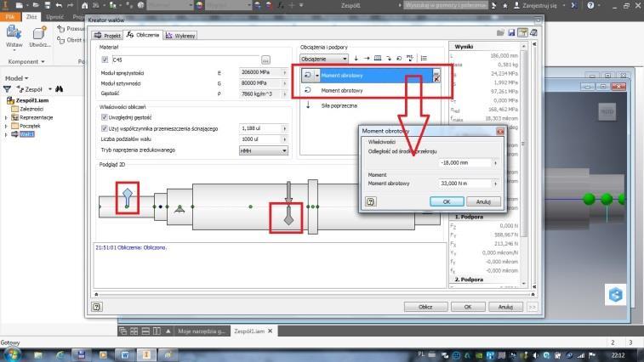
Task: Open the Obciążenie type dropdown
Action: pos(323,59)
